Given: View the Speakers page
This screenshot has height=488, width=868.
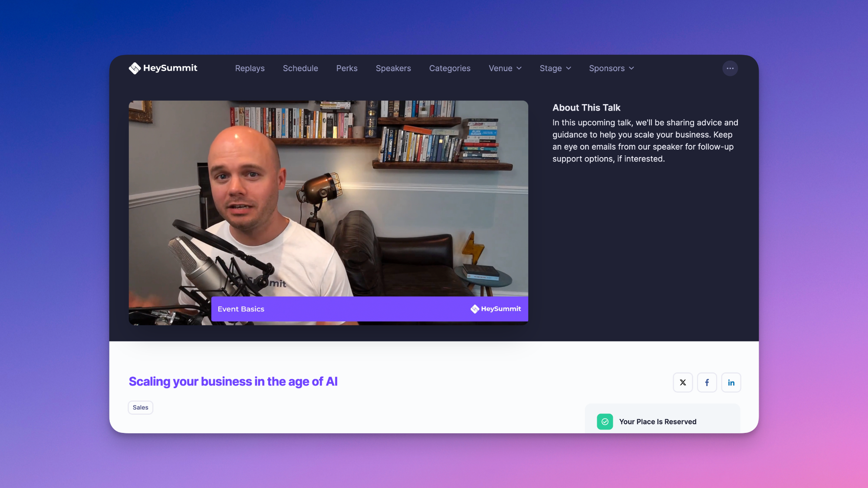Looking at the screenshot, I should 393,68.
